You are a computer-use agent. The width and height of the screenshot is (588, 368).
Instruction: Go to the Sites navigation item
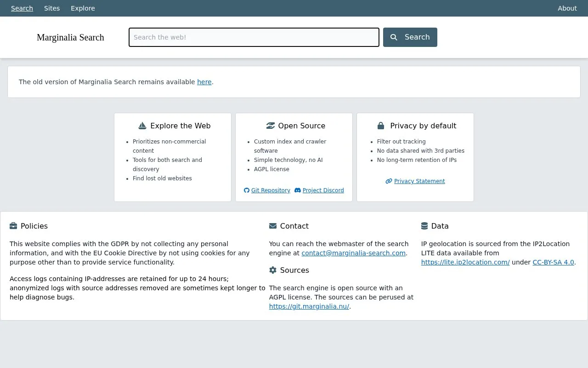click(52, 8)
